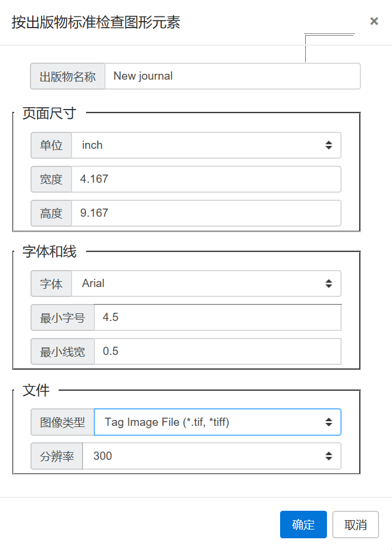This screenshot has height=550, width=392.
Task: Click the height field showing 9.167
Action: pos(205,213)
